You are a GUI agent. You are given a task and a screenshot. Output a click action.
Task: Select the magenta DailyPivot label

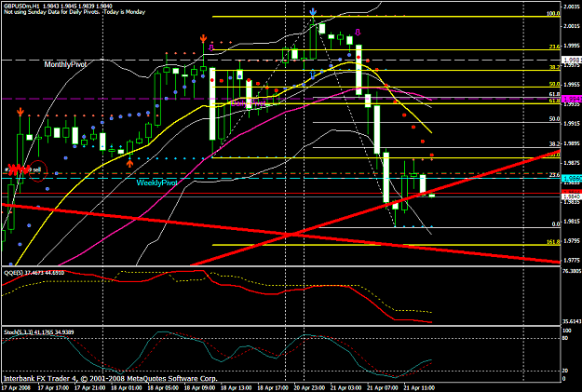pos(248,102)
